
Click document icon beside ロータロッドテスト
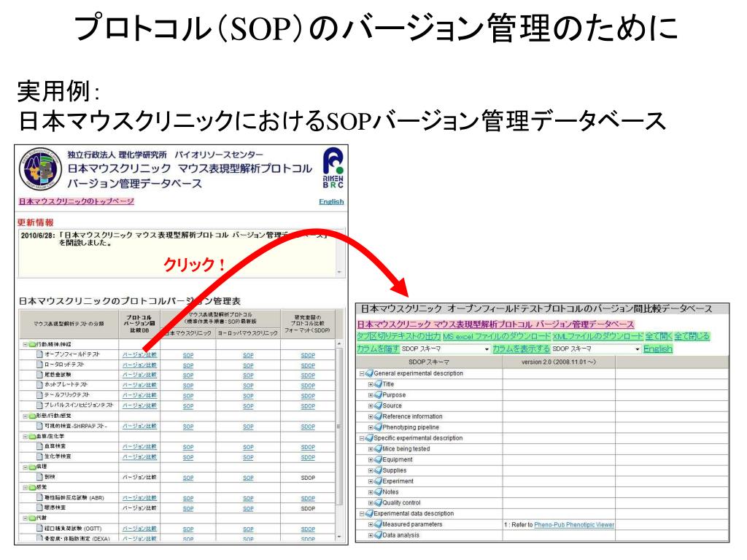40,365
